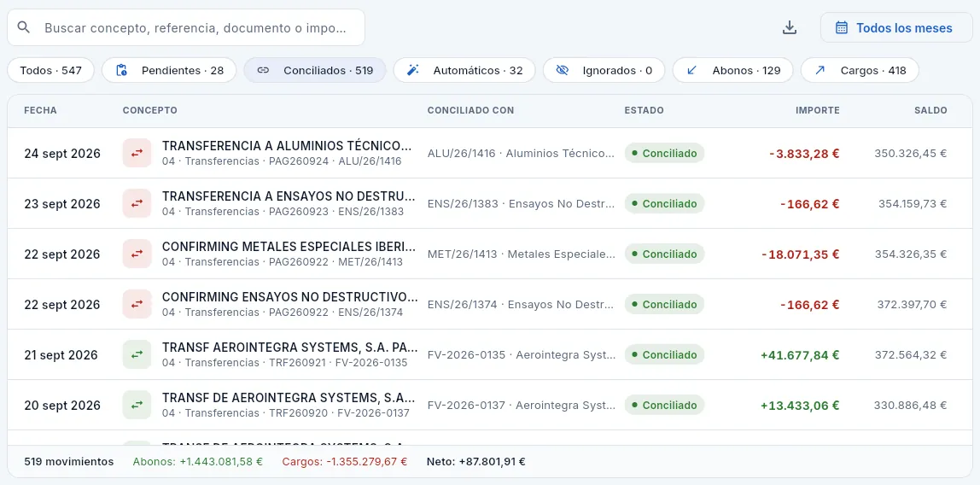
Task: Click the search magnifier icon
Action: tap(24, 27)
